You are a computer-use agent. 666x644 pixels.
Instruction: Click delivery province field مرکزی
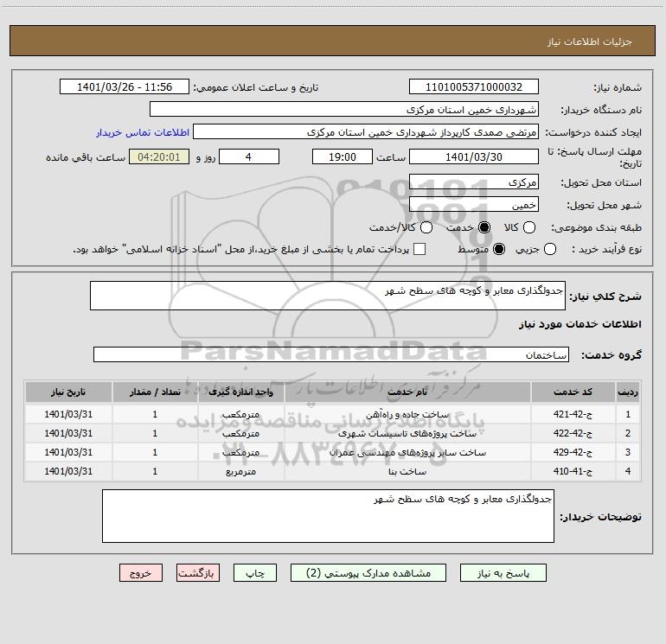[x=474, y=182]
